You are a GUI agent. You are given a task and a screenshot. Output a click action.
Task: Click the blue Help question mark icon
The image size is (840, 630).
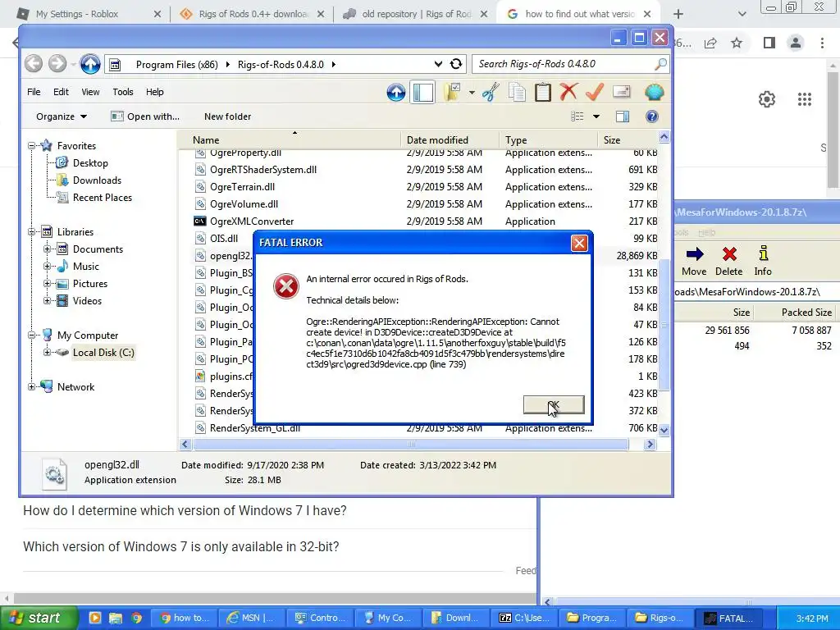coord(652,116)
